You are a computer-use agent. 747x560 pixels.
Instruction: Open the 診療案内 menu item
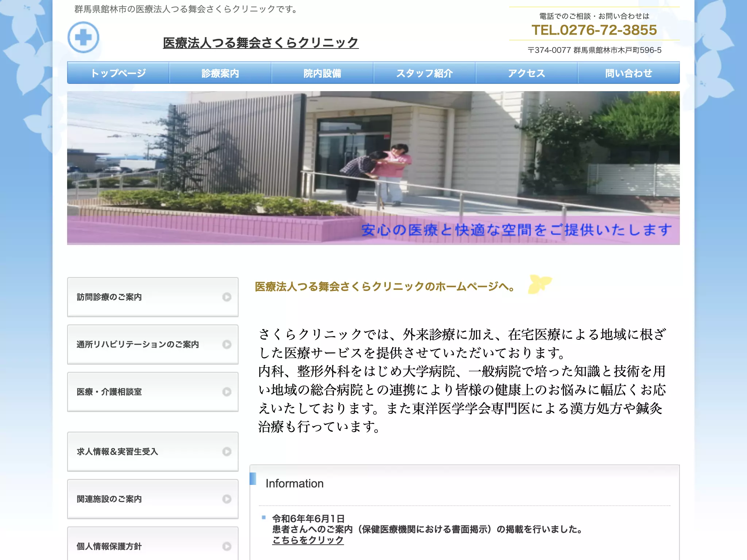click(220, 73)
